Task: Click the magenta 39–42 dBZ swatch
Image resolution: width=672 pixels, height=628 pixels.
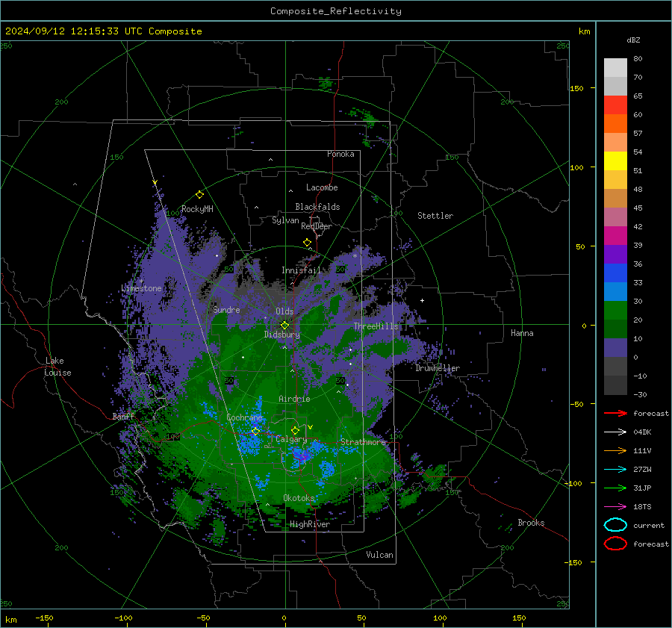Action: tap(615, 236)
